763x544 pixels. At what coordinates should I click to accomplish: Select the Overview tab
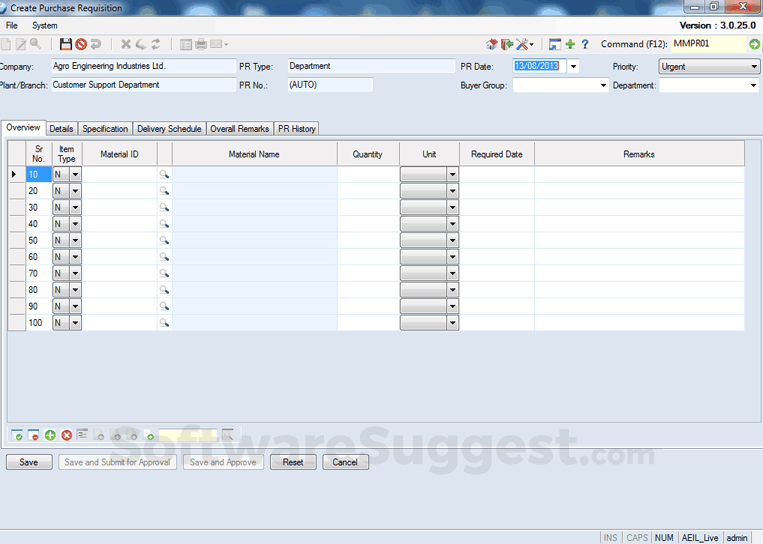(23, 127)
